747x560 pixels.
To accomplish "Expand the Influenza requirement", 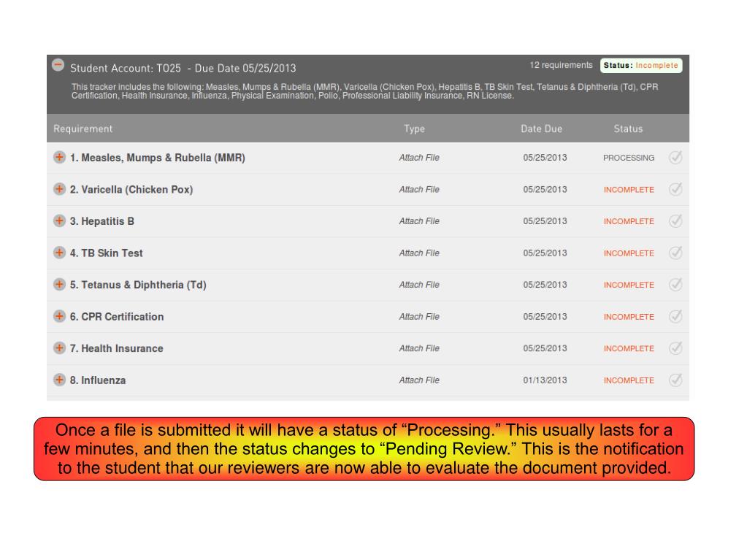I will [59, 380].
